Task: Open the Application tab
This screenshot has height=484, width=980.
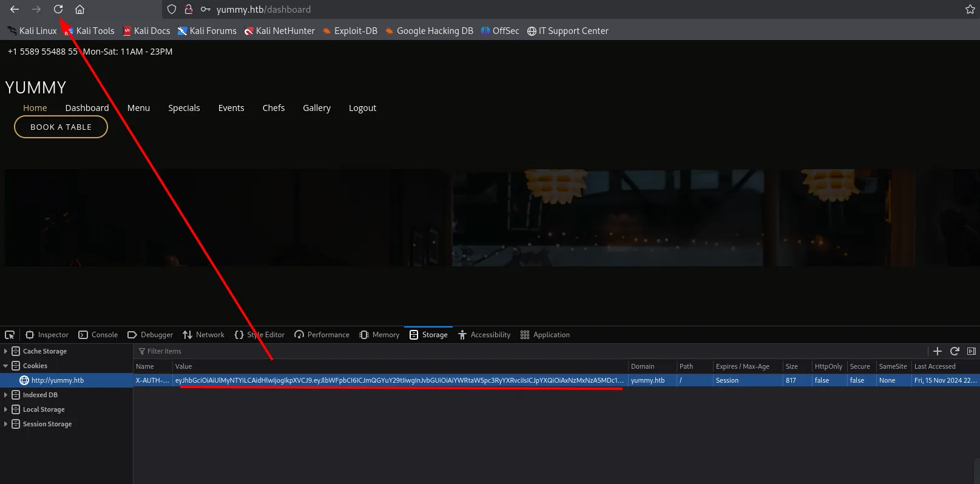Action: [x=546, y=335]
